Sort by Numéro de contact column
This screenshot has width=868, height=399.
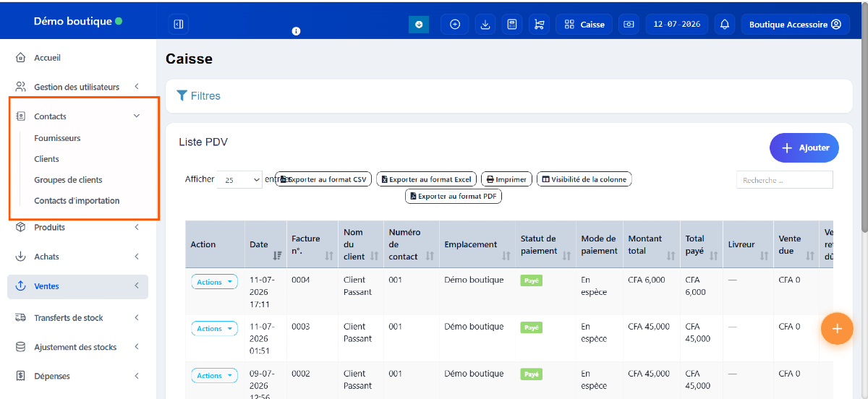[412, 244]
